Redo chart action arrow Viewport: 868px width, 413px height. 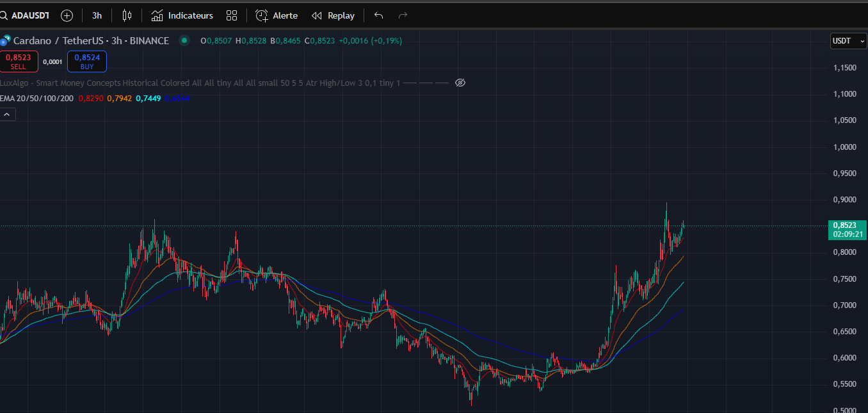pos(403,15)
